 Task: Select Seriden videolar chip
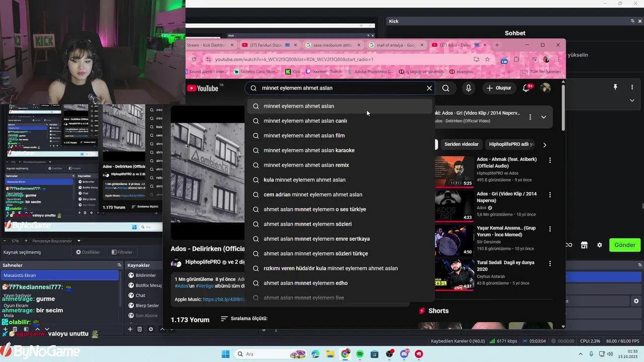(461, 144)
